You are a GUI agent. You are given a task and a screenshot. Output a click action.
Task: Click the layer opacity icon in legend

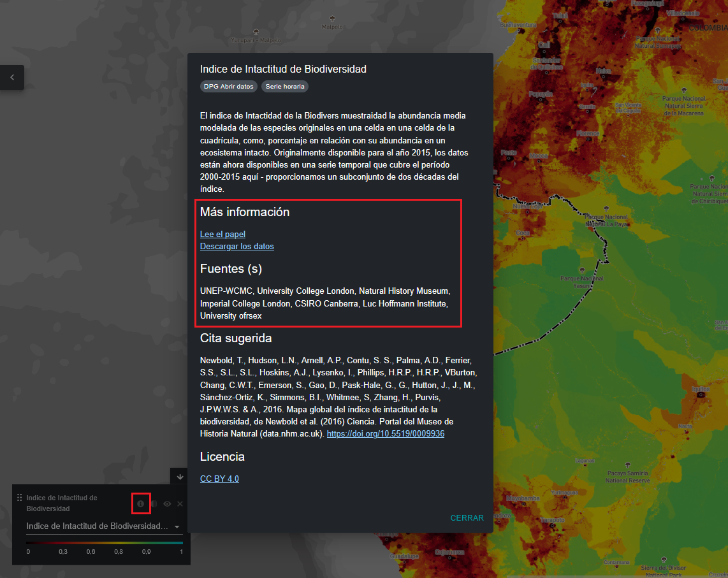[154, 503]
